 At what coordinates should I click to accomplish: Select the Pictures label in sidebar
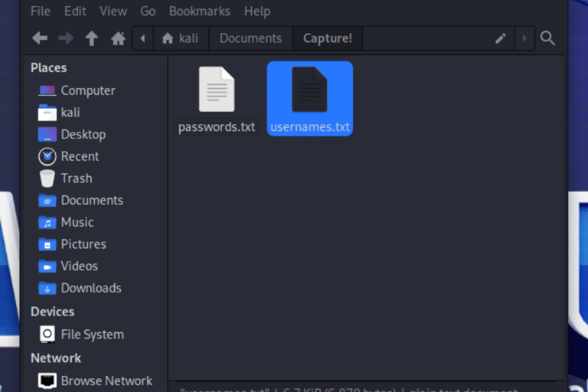point(83,244)
